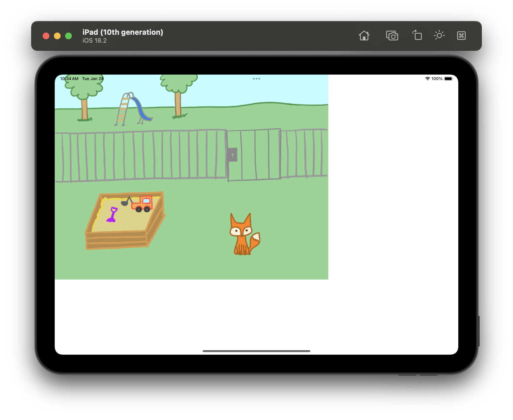Minimize the simulator with the yellow button
513x420 pixels.
pyautogui.click(x=57, y=36)
